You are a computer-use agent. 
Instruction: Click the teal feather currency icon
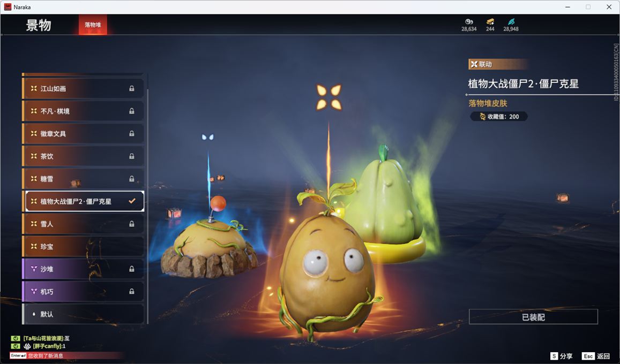[511, 21]
